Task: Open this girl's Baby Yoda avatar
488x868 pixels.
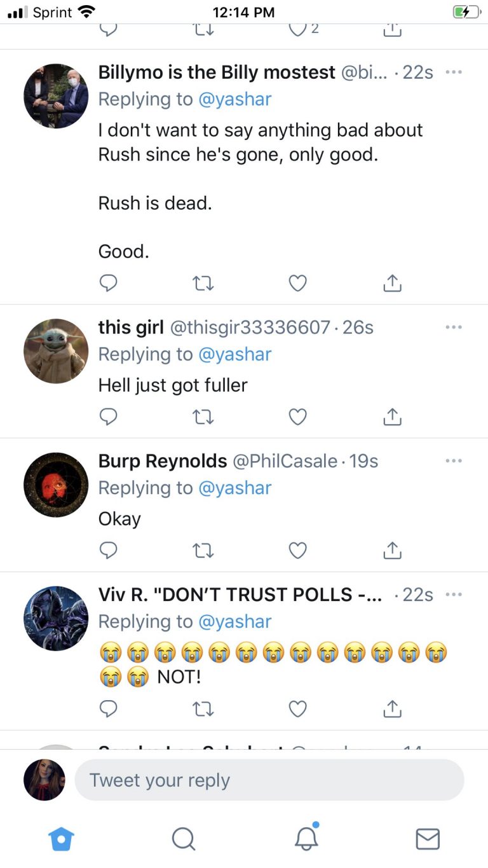Action: point(56,351)
